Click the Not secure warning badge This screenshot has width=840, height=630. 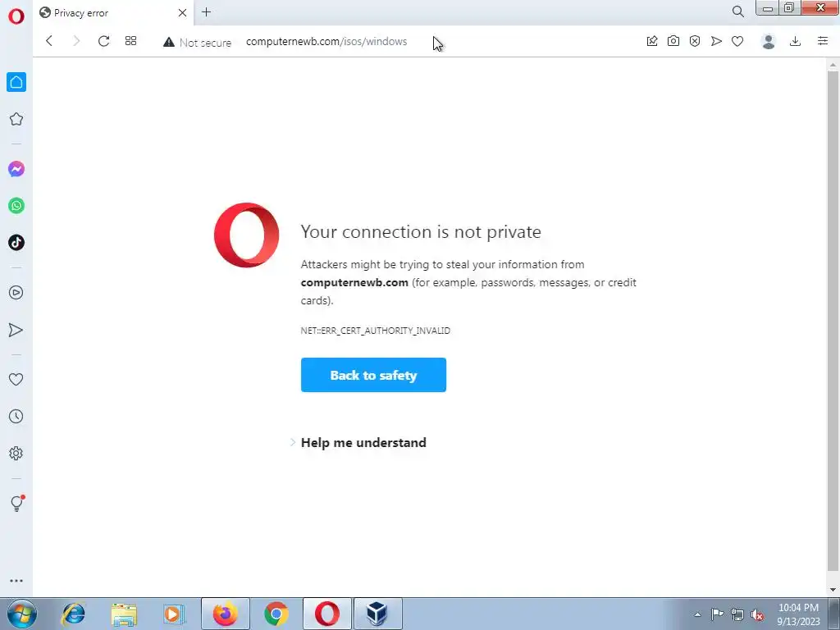click(197, 43)
